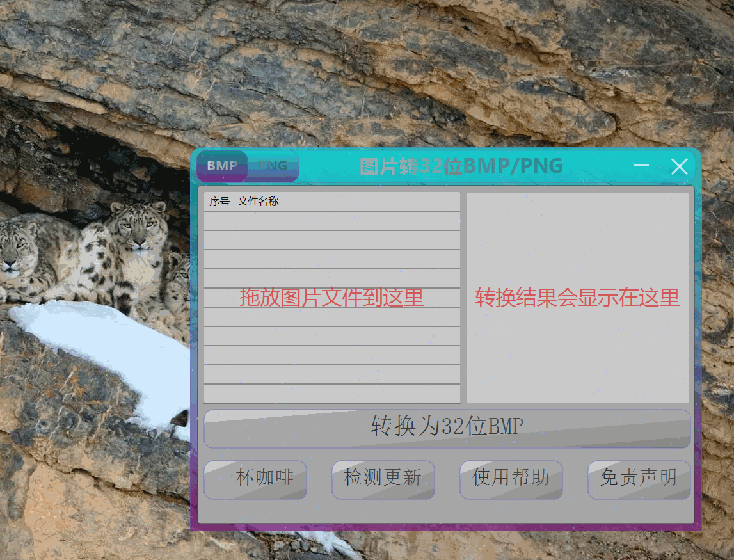Click the 文件名称 column header
Viewport: 734px width, 560px height.
(x=258, y=202)
